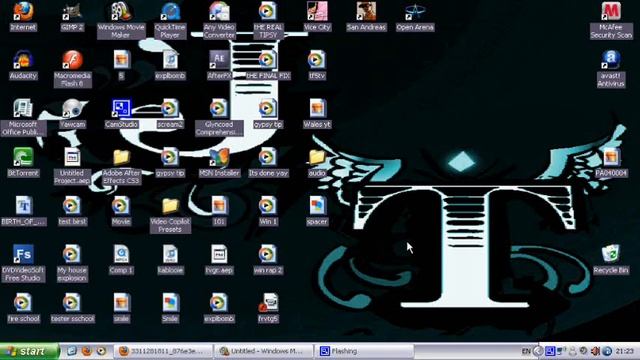The height and width of the screenshot is (360, 640).
Task: Launch the San Andreas shortcut
Action: point(366,17)
